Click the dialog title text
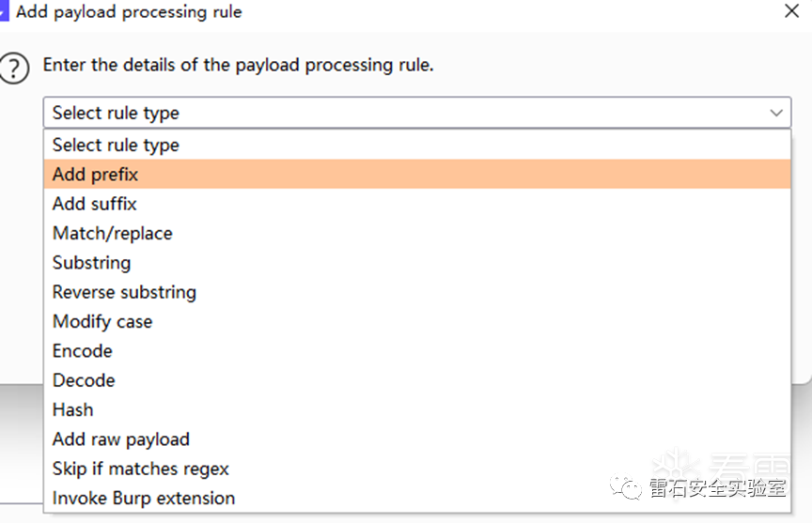This screenshot has width=812, height=523. point(129,12)
